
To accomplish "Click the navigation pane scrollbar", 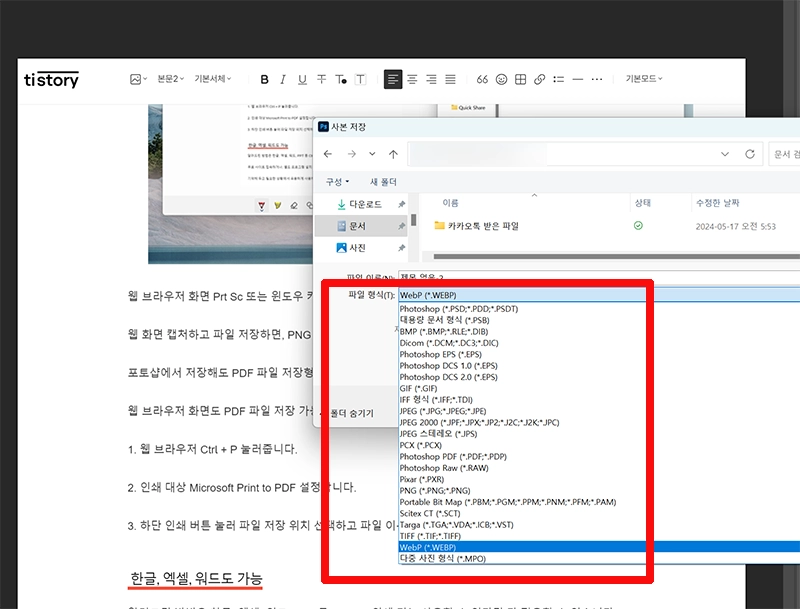I will pos(413,220).
